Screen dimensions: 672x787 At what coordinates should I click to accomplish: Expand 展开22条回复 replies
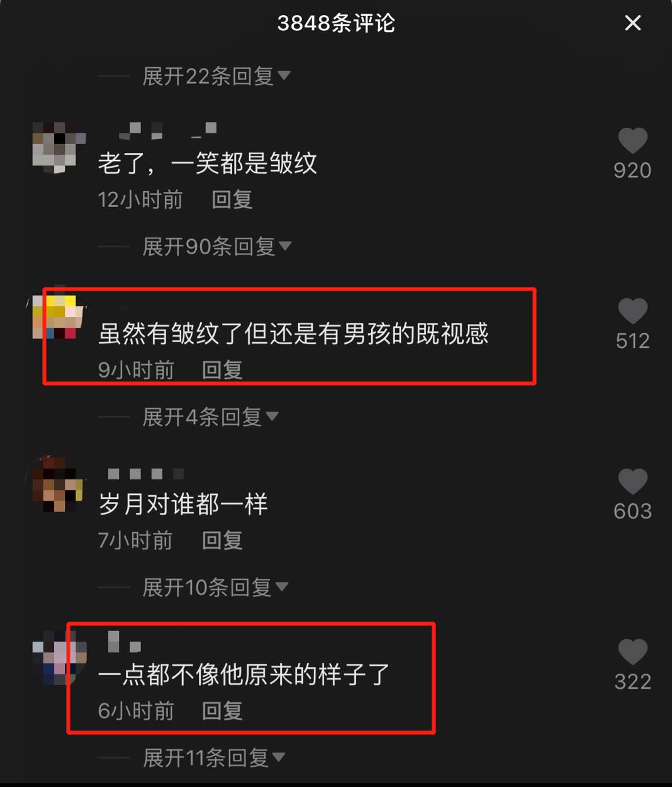[216, 76]
